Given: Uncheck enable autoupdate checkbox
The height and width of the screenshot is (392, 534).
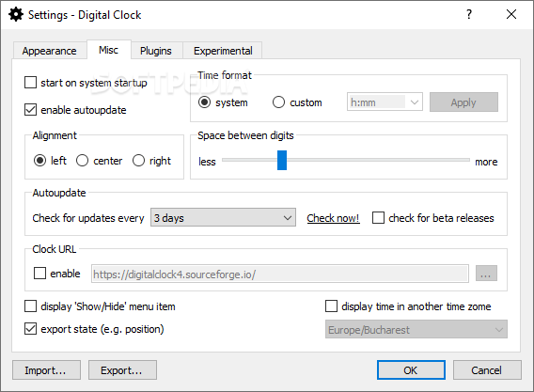Looking at the screenshot, I should [x=31, y=110].
